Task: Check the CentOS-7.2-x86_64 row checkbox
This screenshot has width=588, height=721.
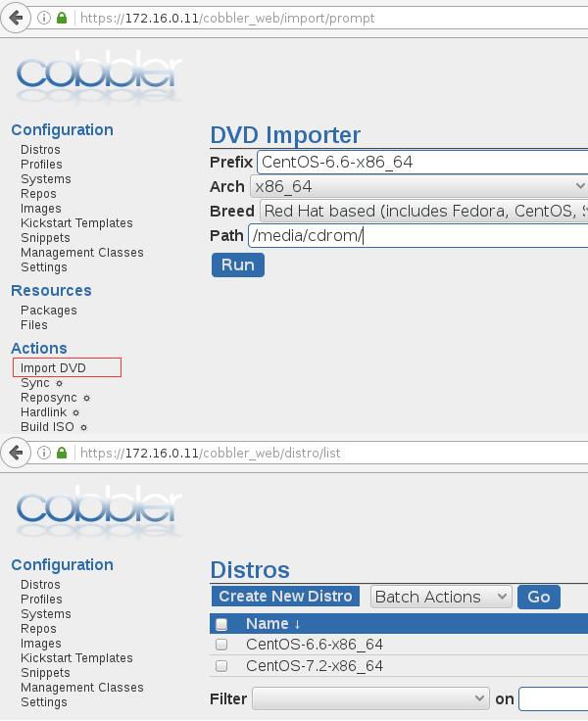Action: point(221,666)
